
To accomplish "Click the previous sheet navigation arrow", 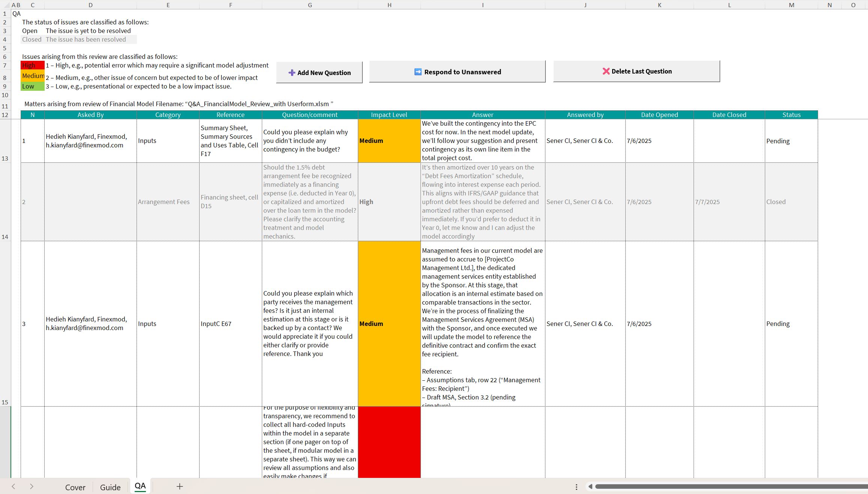I will 14,486.
